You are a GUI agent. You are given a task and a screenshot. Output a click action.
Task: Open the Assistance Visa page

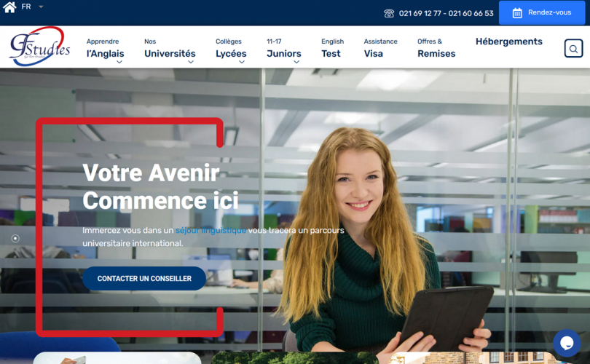[x=380, y=48]
